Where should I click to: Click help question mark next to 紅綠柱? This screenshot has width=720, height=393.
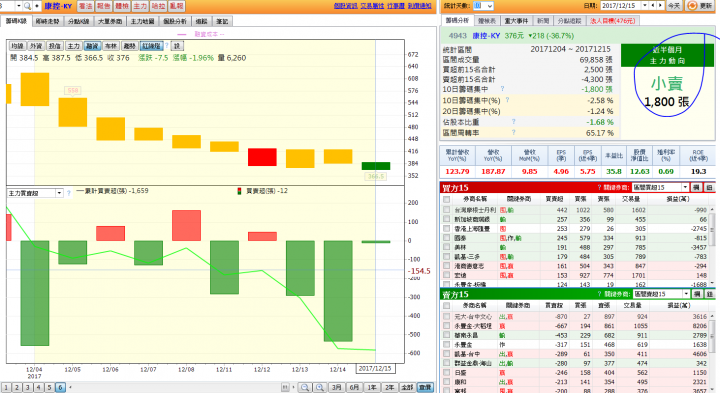(x=167, y=45)
